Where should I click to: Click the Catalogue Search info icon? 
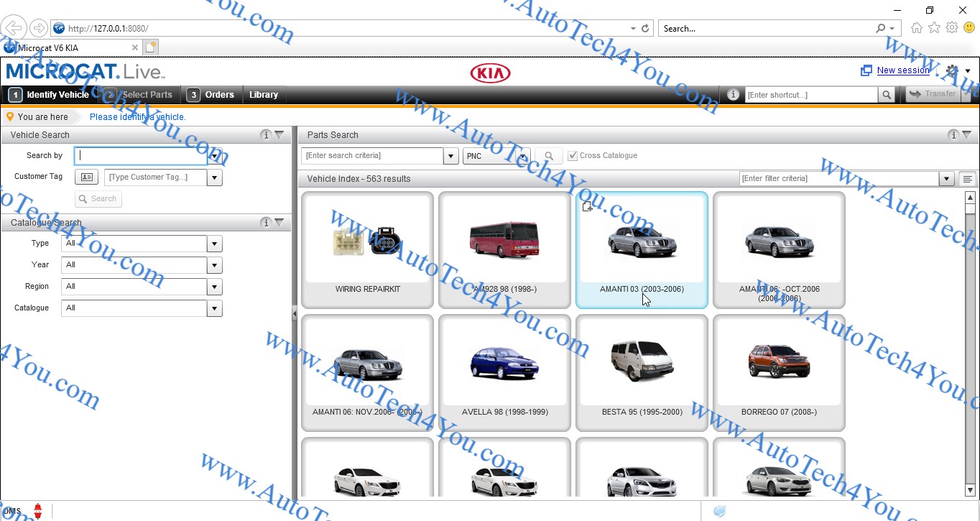[266, 223]
